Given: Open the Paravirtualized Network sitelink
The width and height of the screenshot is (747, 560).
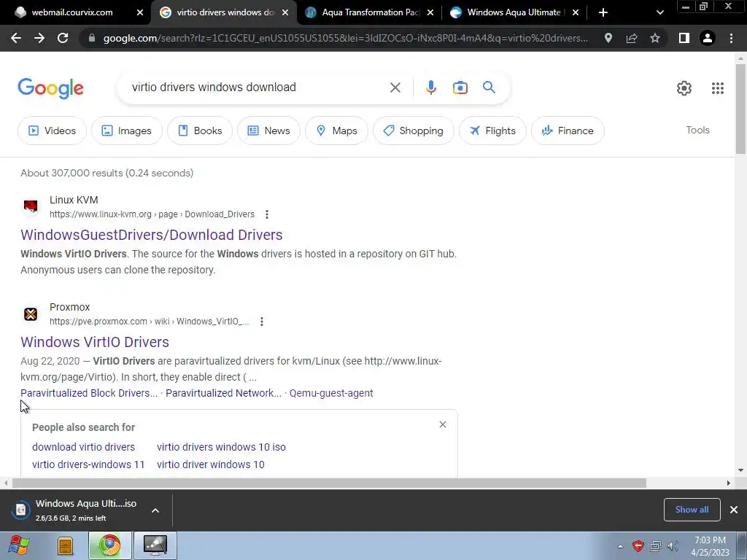Looking at the screenshot, I should click(223, 393).
